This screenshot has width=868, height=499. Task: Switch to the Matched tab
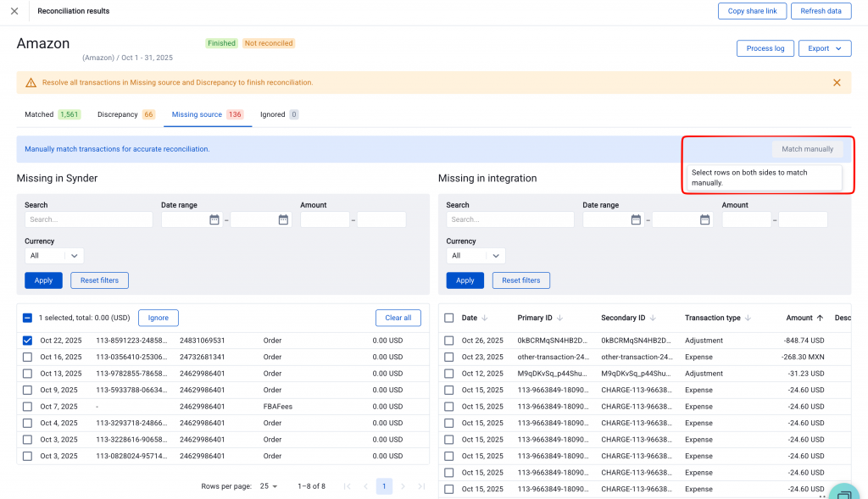pos(53,114)
